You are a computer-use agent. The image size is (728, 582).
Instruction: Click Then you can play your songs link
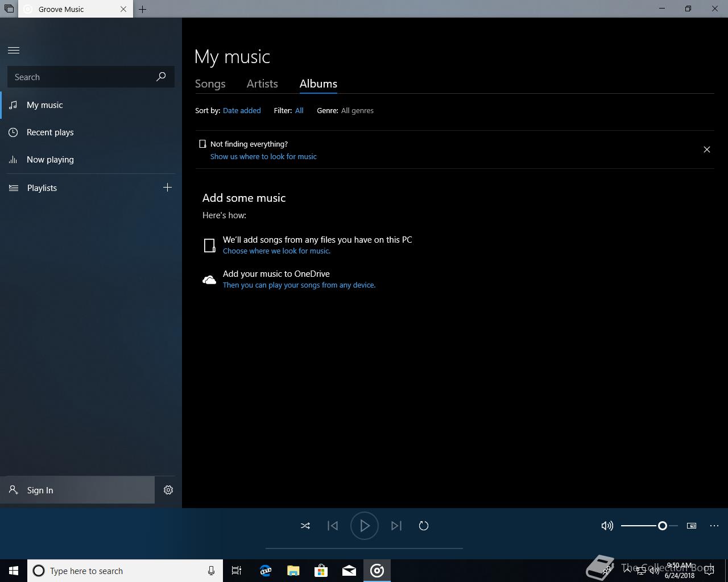[x=299, y=285]
